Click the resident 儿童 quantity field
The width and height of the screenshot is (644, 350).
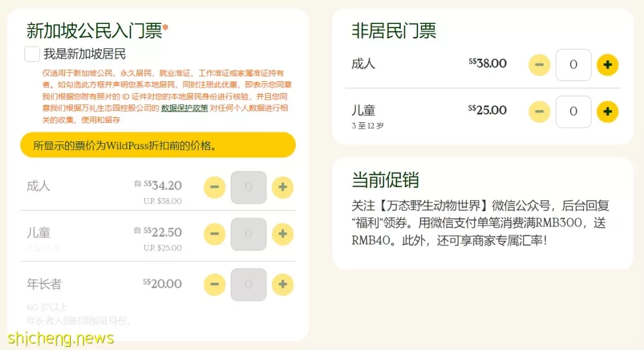tap(249, 234)
